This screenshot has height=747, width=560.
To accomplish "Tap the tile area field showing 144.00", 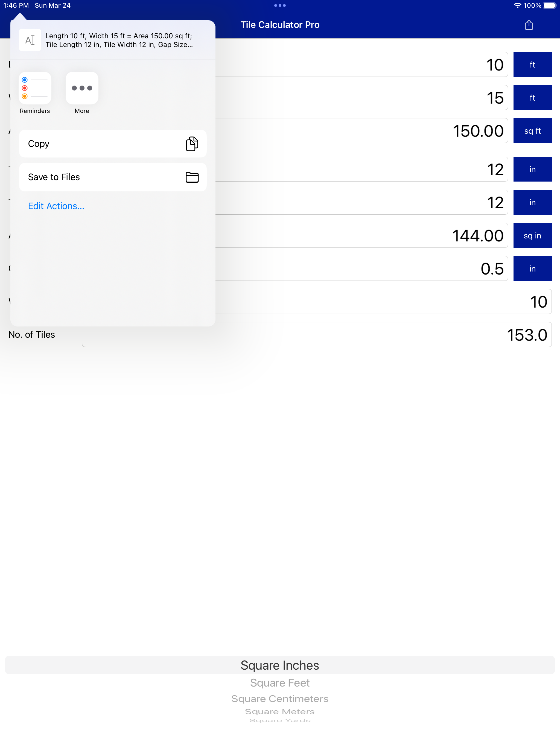I will (361, 235).
